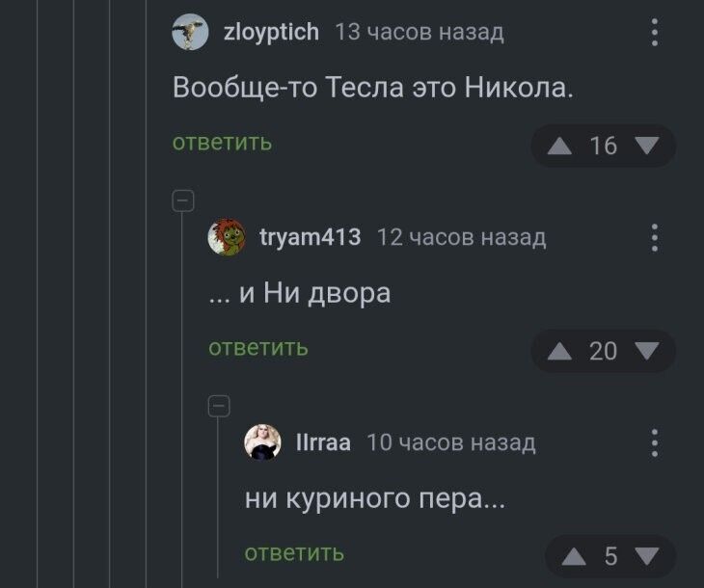Open three-dot menu on zloyptich's comment
Screen dimensions: 704x588
pyautogui.click(x=655, y=34)
